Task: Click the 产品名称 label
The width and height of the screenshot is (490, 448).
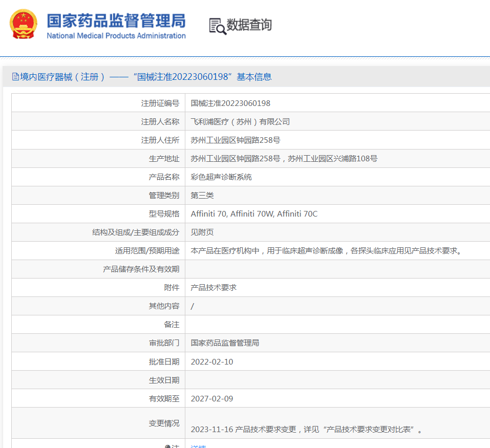Action: (x=164, y=177)
